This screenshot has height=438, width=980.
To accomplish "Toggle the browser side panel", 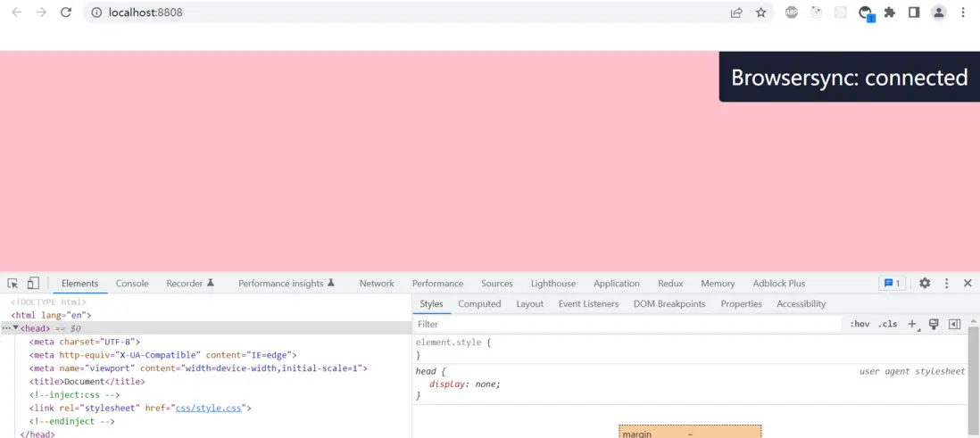I will (x=914, y=12).
